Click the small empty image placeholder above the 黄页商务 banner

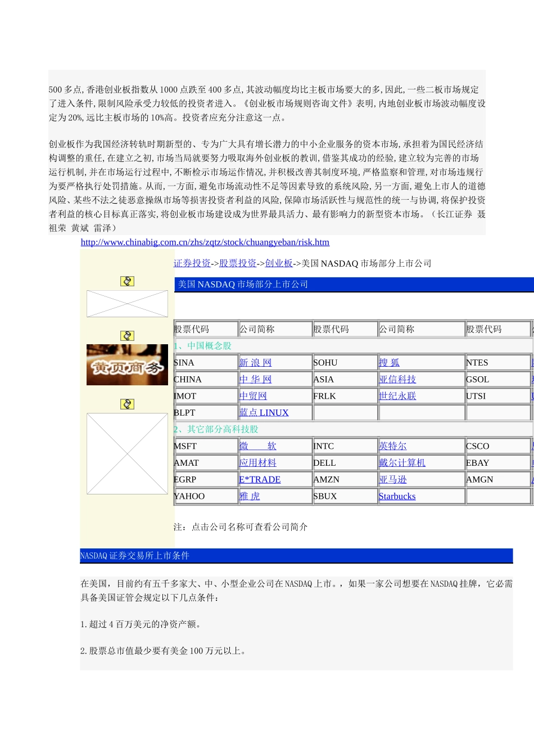point(127,304)
